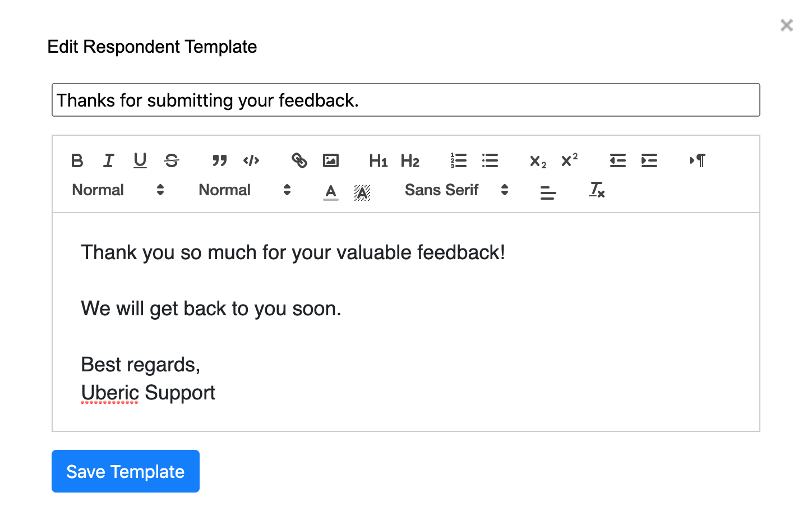Viewport: 812px width, 506px height.
Task: Open the Sans Serif font dropdown
Action: pyautogui.click(x=456, y=190)
